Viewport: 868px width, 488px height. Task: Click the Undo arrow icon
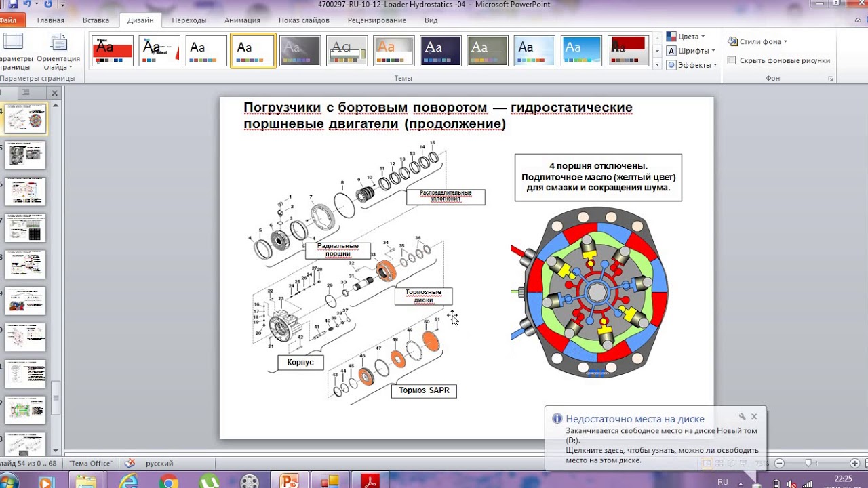coord(26,4)
